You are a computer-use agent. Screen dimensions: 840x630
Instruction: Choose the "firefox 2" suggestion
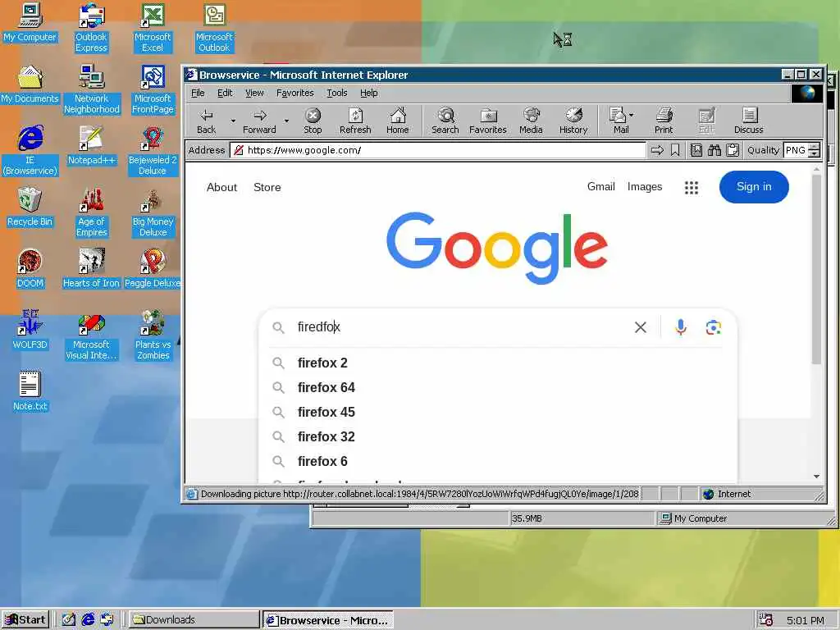[498, 363]
